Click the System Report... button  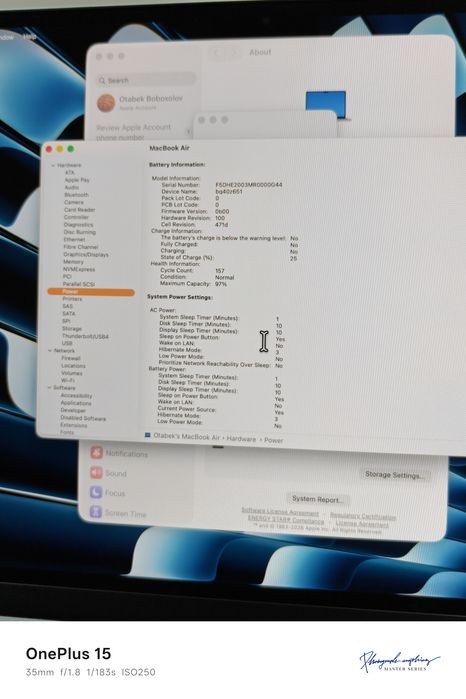click(318, 499)
